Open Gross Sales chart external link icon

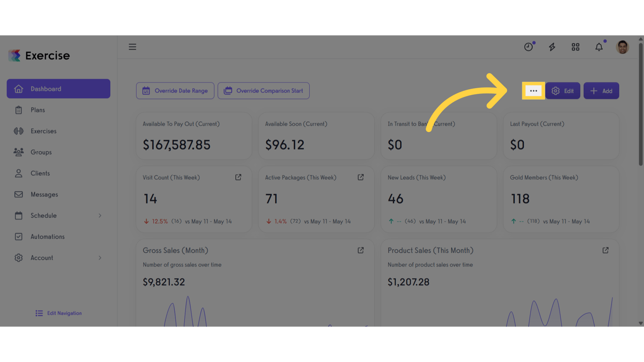coord(361,250)
